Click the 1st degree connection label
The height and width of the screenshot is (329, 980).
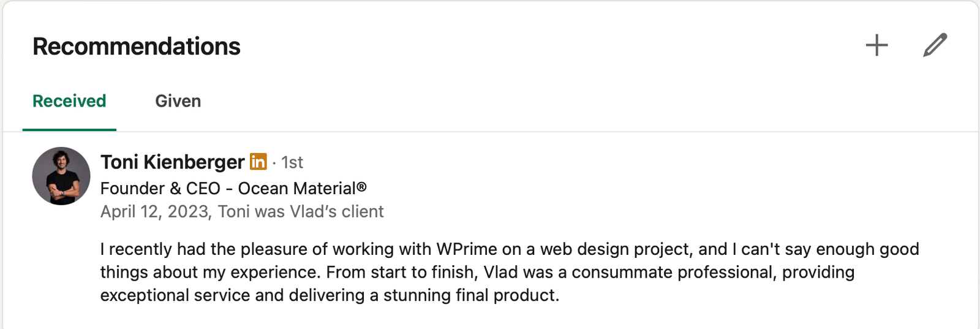tap(292, 162)
